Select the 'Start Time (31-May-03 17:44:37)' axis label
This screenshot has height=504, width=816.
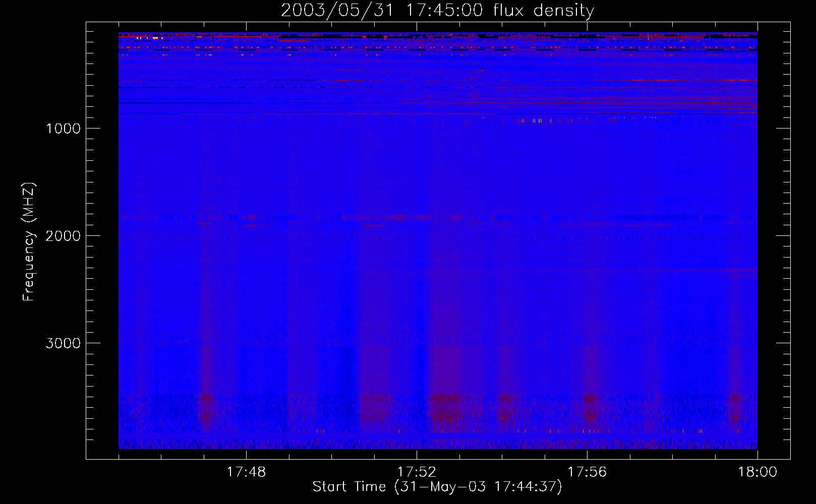pyautogui.click(x=437, y=487)
